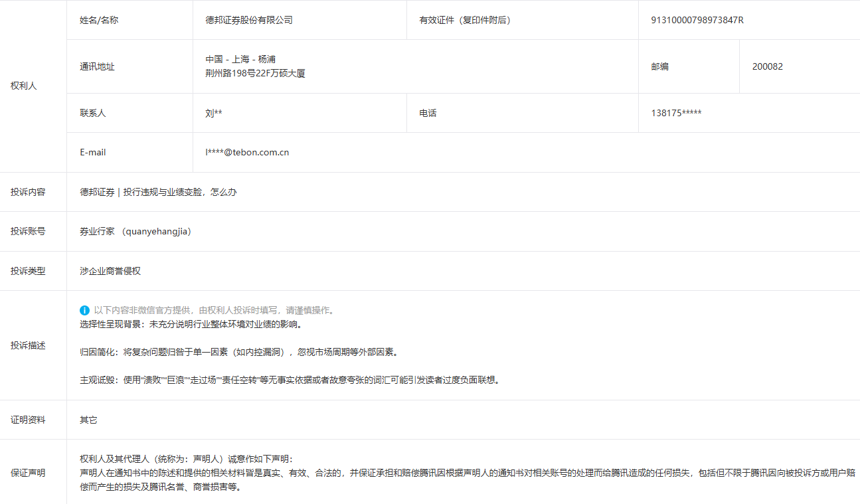Click the declaration text starting 声明人在通知书中的陈述
Viewport: 860px width, 504px height.
[x=468, y=480]
